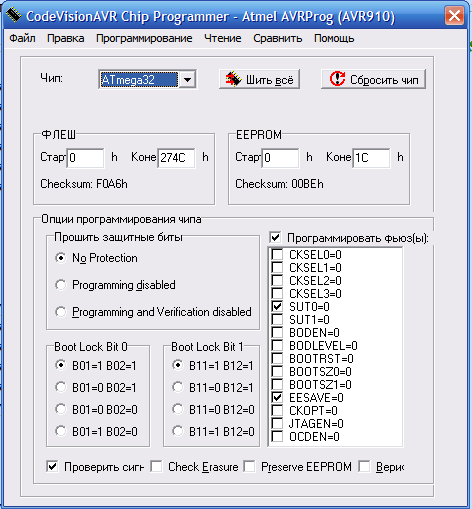Choose B11=0 B12=0 boot lock option
The image size is (472, 509).
click(178, 409)
